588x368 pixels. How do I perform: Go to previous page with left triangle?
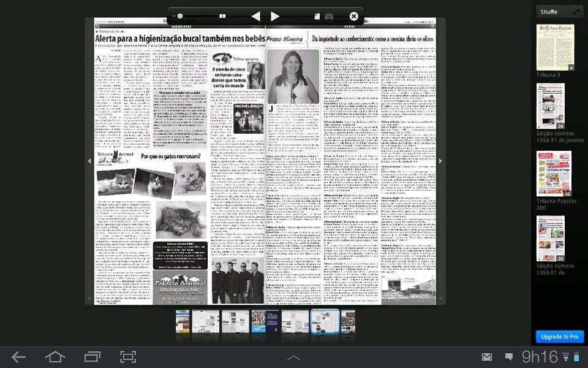255,17
